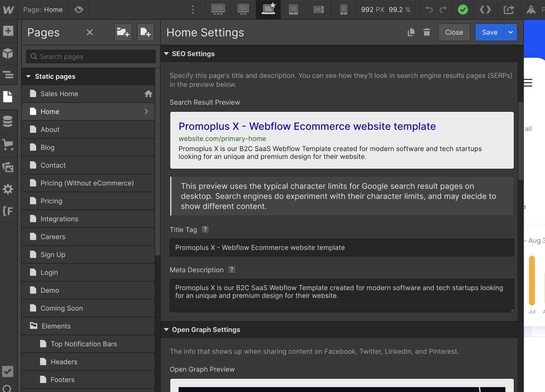Screen dimensions: 545x392
Task: Click the Meta Description text area
Action: 342,295
